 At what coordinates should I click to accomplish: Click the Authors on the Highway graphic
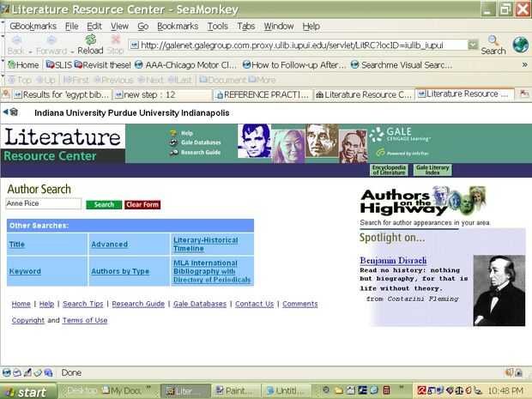pos(423,201)
